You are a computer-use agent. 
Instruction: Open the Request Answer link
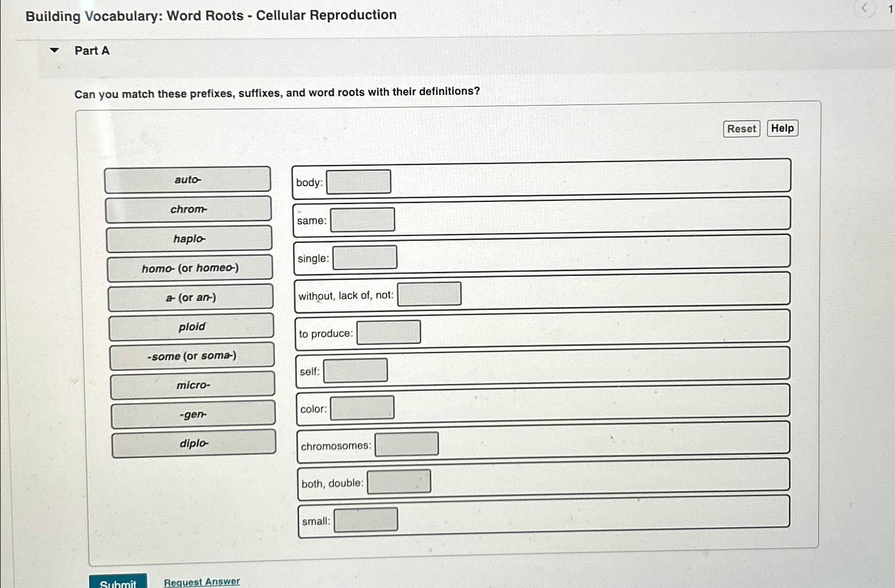click(202, 581)
